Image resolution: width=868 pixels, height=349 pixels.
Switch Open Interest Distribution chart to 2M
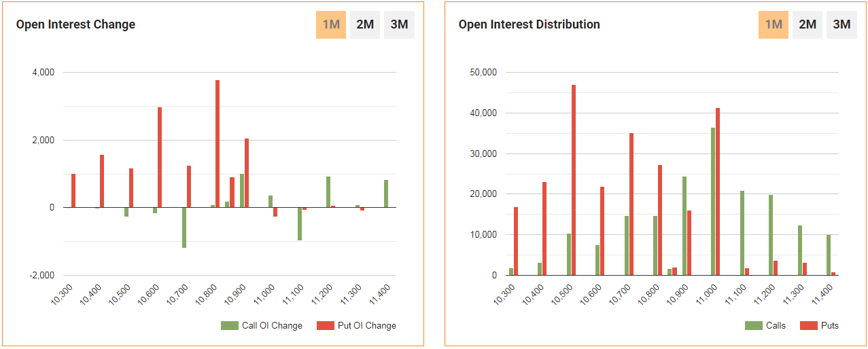click(808, 25)
